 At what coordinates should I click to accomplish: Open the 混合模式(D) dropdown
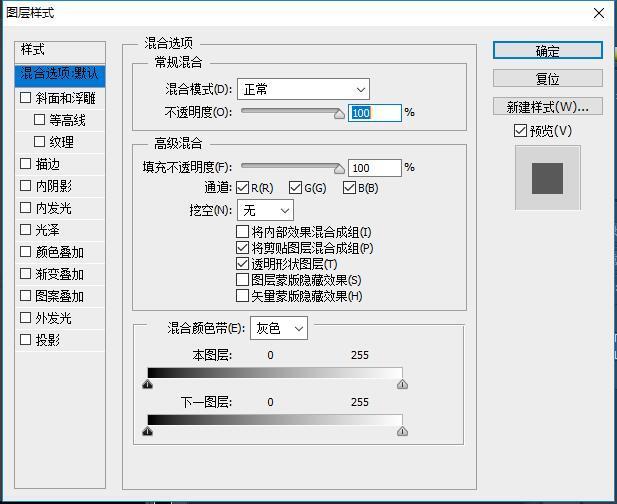click(303, 89)
